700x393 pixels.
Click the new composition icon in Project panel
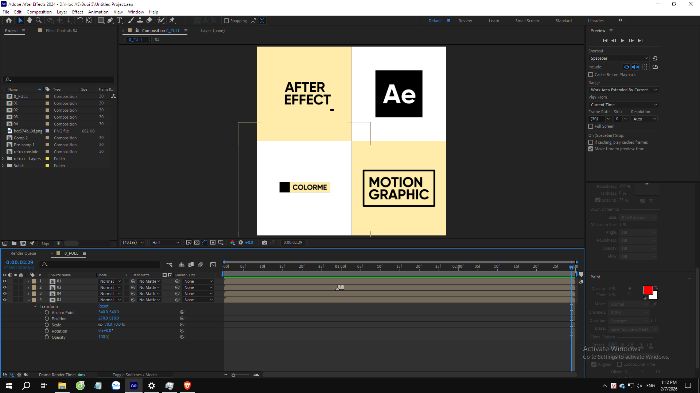pos(23,243)
